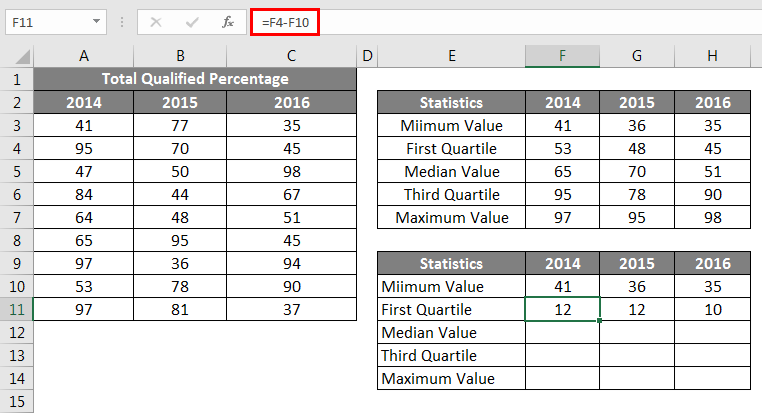Select row 11 header
The width and height of the screenshot is (762, 413).
point(17,310)
